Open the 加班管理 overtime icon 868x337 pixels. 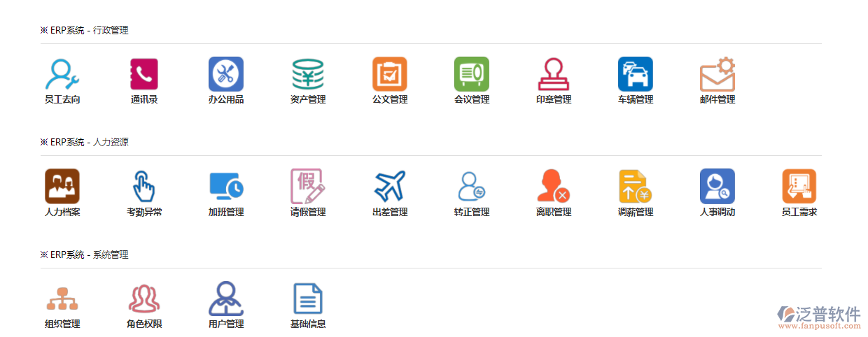click(226, 186)
